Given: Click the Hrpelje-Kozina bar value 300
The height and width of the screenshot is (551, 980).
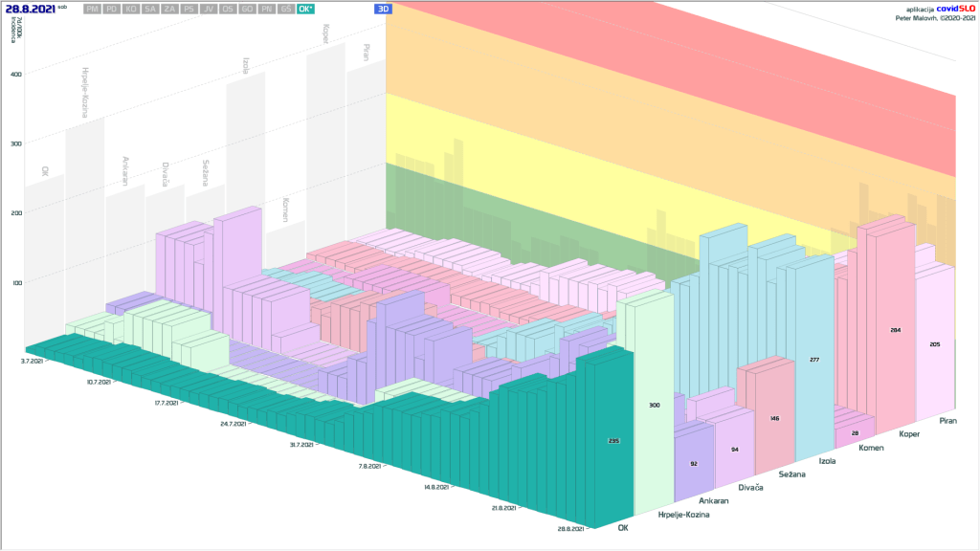Looking at the screenshot, I should 655,406.
